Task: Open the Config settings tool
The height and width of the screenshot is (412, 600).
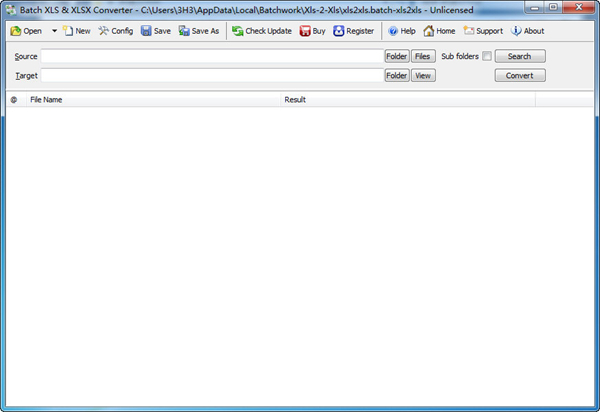Action: point(116,31)
